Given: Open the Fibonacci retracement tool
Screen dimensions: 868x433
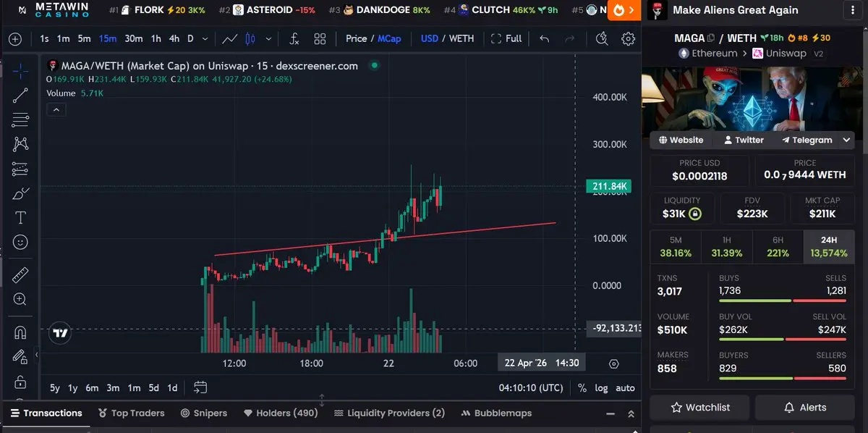Looking at the screenshot, I should pos(20,119).
